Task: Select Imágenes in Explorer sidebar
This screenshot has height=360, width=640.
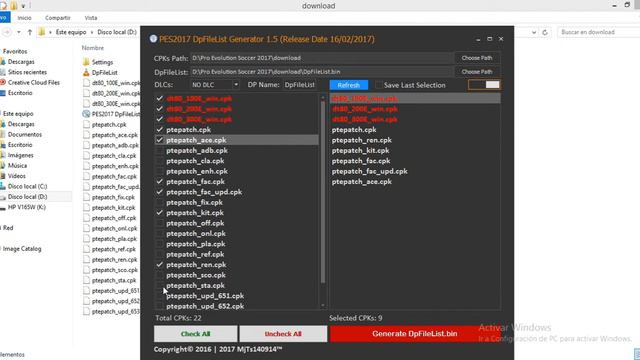Action: (20, 155)
